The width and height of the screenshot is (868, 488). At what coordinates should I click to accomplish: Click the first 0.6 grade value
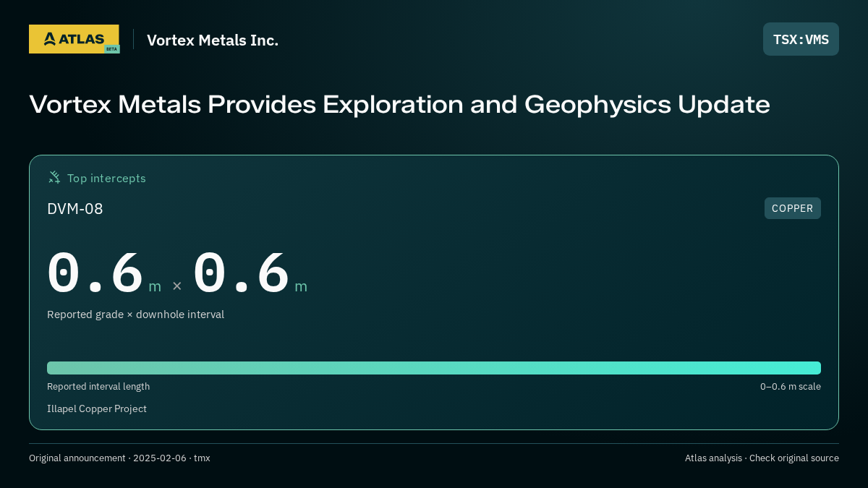coord(95,273)
